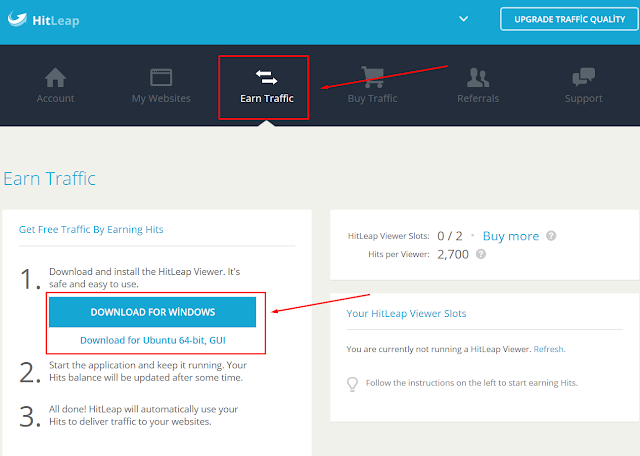Click Download for Windows button

tap(152, 312)
